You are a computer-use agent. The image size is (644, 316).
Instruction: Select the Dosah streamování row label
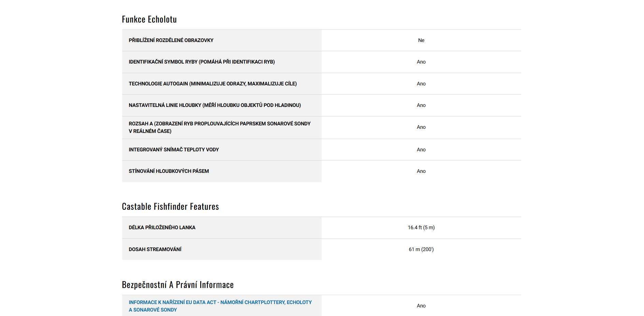(155, 249)
